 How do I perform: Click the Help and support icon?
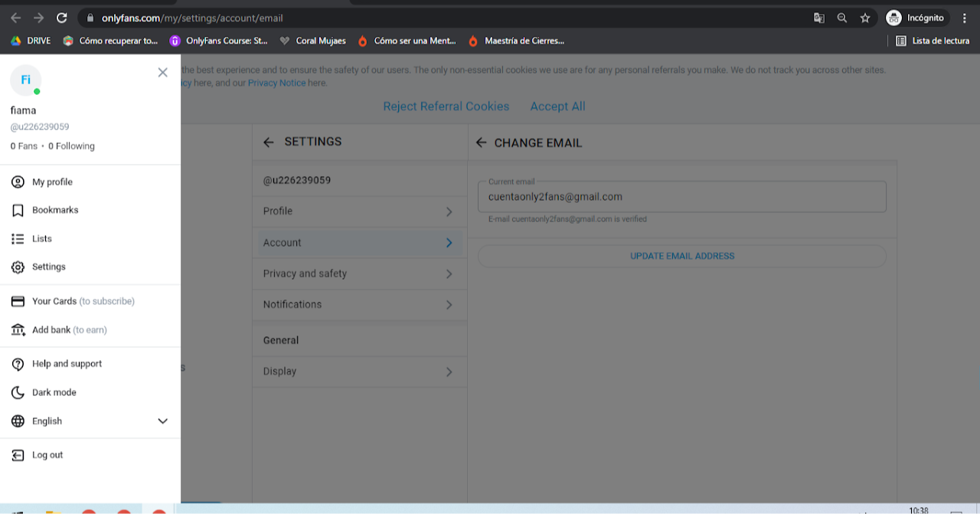tap(18, 364)
